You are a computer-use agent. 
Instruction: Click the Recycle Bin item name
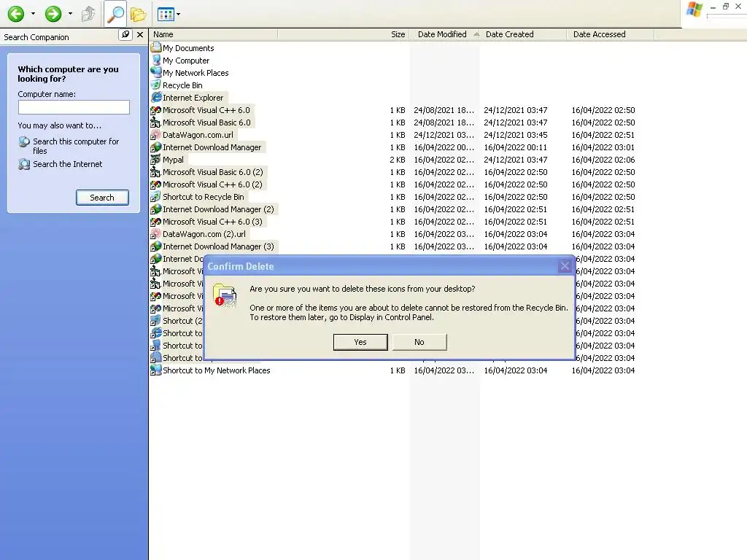[182, 85]
